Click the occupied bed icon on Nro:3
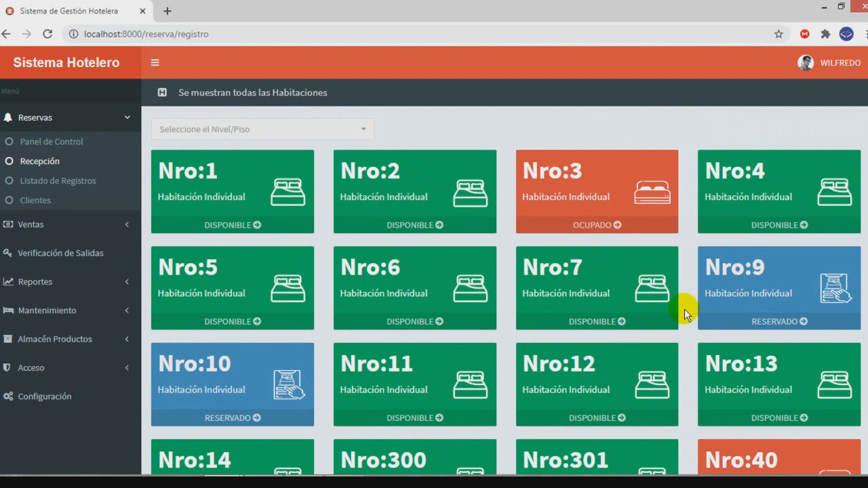 coord(652,192)
